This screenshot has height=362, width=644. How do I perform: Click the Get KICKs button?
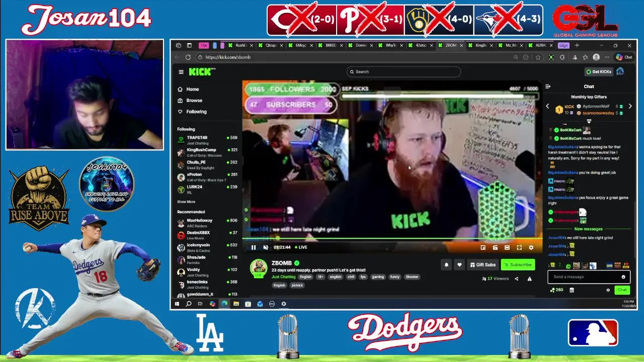coord(598,72)
